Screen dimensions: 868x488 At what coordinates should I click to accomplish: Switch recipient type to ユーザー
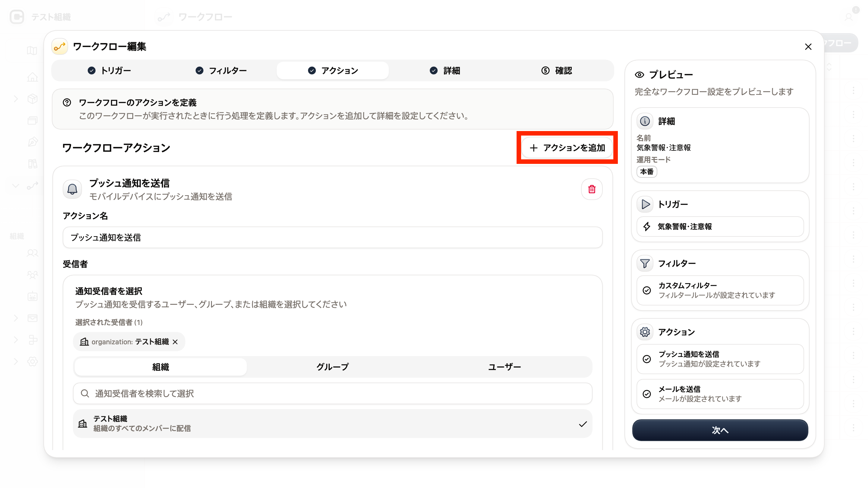pyautogui.click(x=505, y=367)
